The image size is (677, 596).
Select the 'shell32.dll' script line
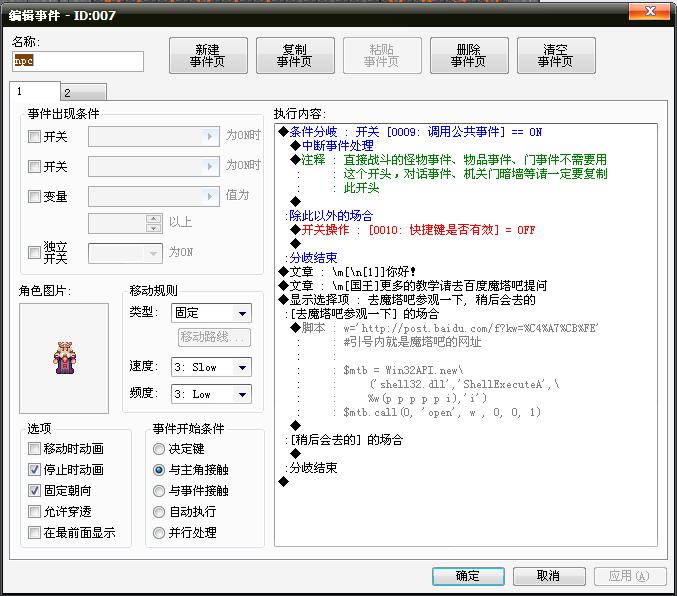pos(465,384)
